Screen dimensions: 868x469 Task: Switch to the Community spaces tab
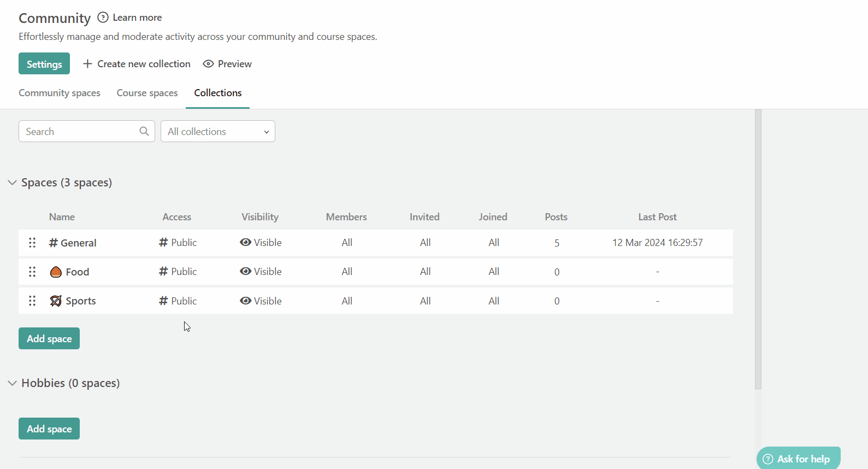coord(60,93)
